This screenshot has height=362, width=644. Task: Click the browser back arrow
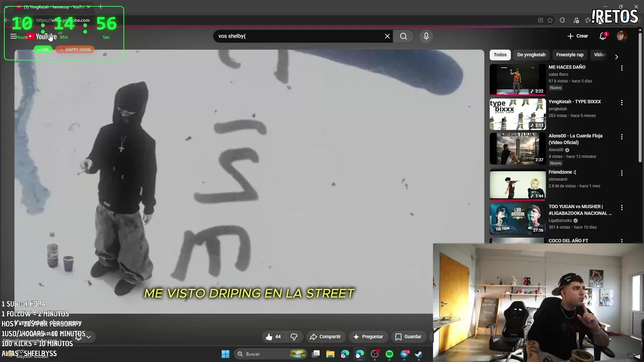(7, 20)
